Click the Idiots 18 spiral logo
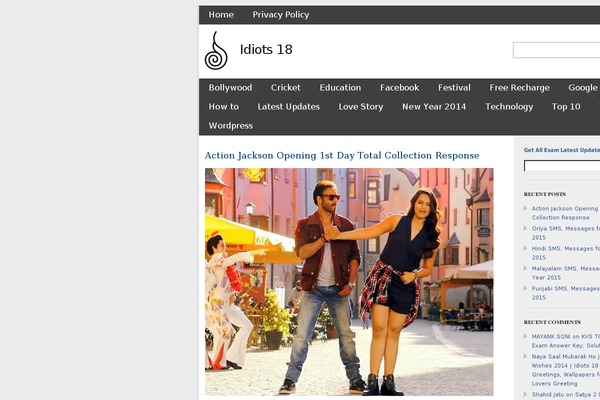The height and width of the screenshot is (400, 600). coord(216,51)
